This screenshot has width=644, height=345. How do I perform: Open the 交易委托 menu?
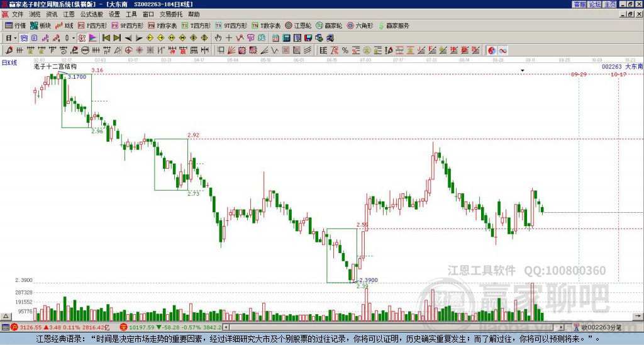pos(171,14)
